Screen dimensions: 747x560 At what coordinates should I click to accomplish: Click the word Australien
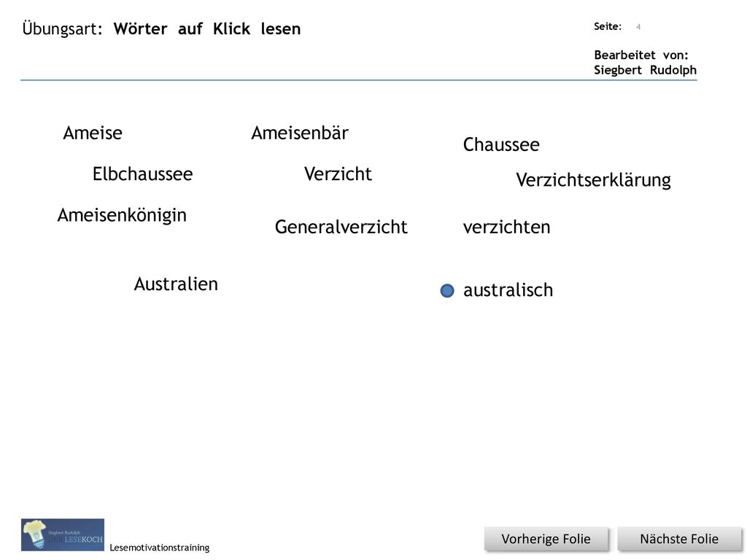pos(176,284)
